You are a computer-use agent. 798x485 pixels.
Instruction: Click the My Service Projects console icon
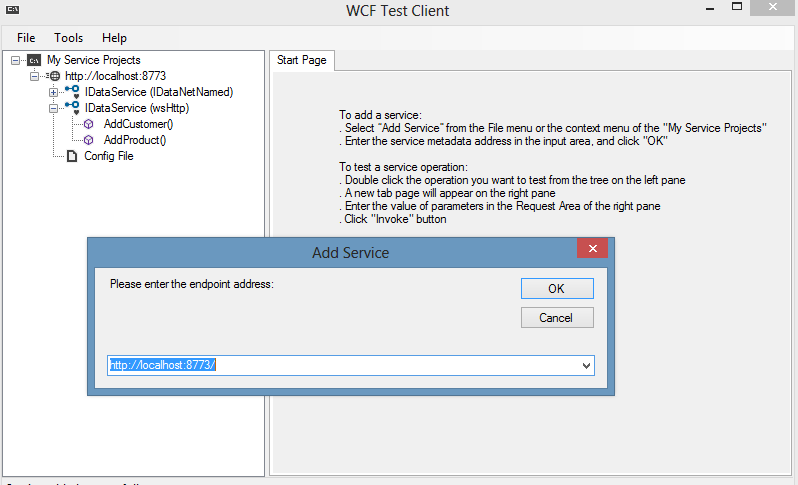(34, 60)
